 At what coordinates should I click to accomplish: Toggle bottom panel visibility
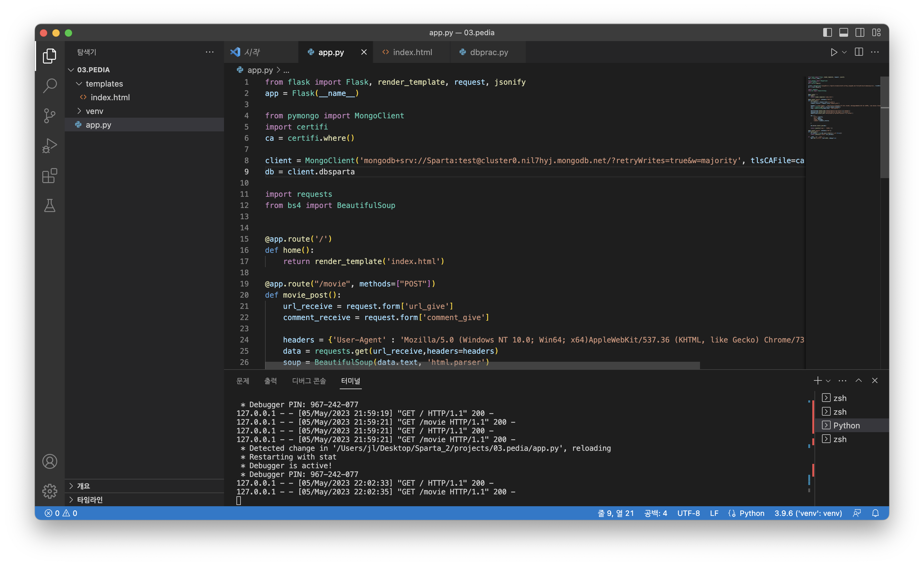pos(844,33)
